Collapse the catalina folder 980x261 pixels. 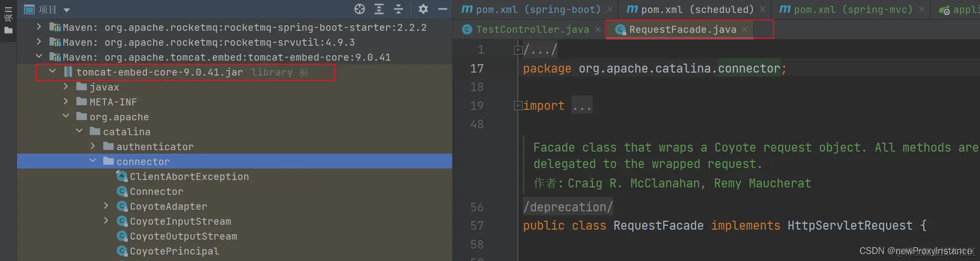tap(79, 131)
